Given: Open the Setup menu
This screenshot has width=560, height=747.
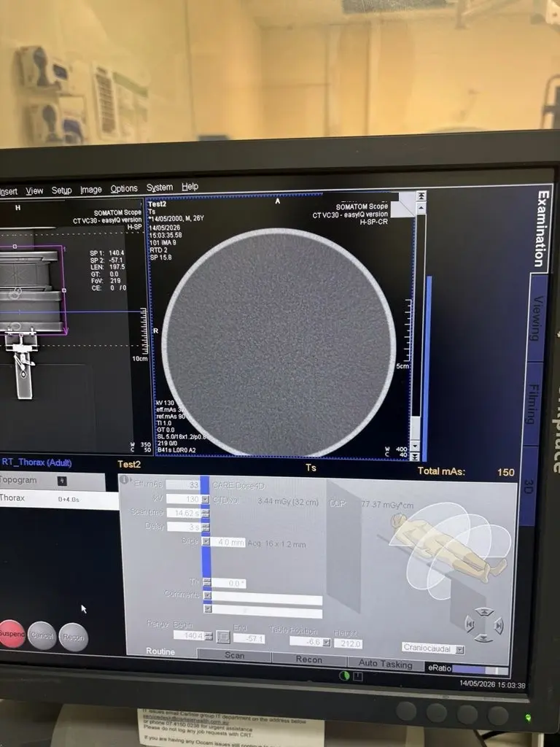Looking at the screenshot, I should pos(61,190).
